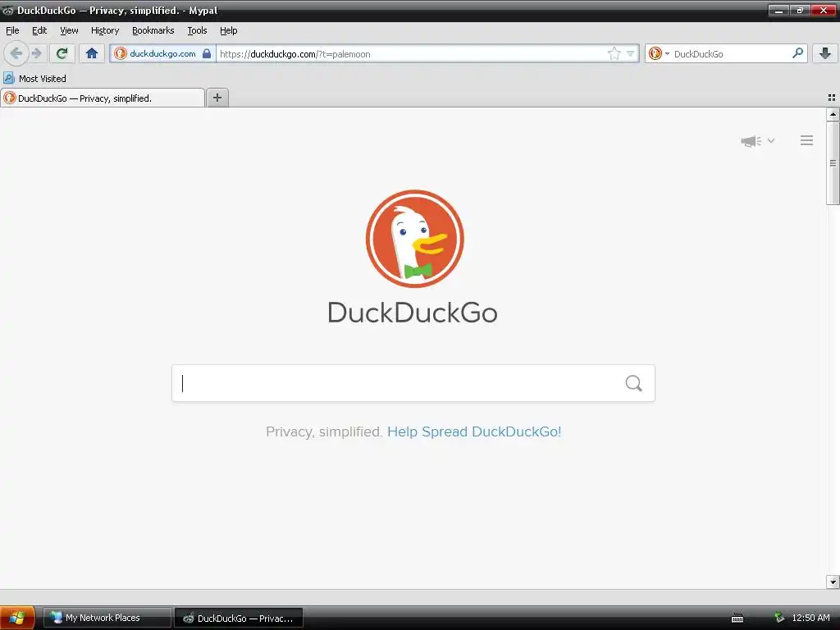840x630 pixels.
Task: Open the Bookmarks menu
Action: pyautogui.click(x=153, y=30)
